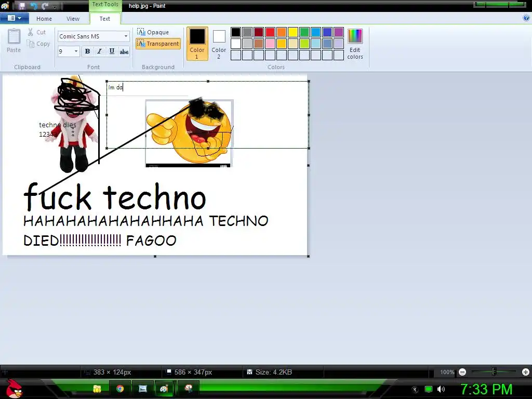Open the file explorer folder taskbar icon
Image resolution: width=532 pixels, height=399 pixels.
97,389
